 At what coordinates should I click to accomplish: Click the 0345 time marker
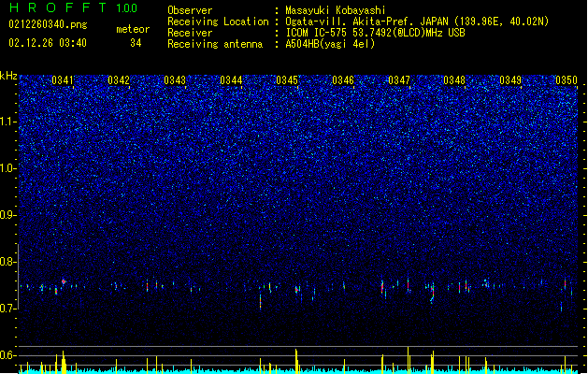[x=287, y=79]
